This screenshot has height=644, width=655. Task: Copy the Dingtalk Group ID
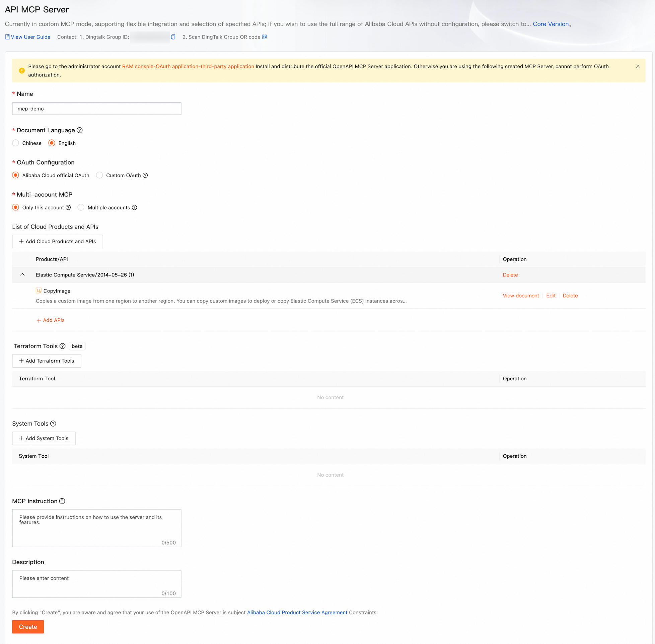pos(173,37)
